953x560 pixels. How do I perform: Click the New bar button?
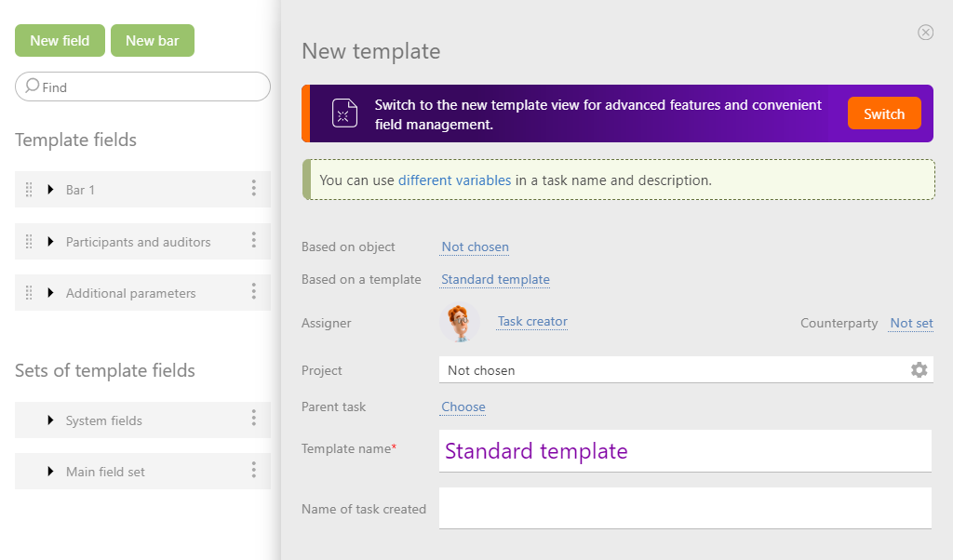[153, 41]
